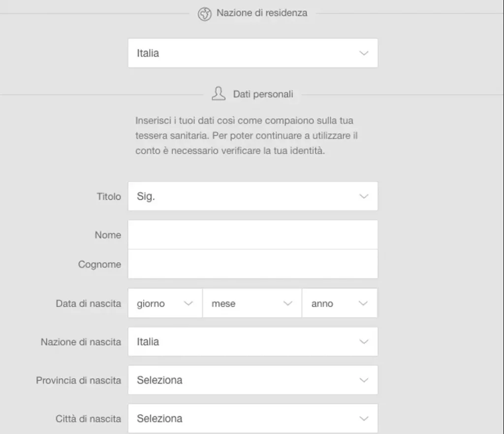
Task: Click the chevron on the giorno selector
Action: pos(189,303)
